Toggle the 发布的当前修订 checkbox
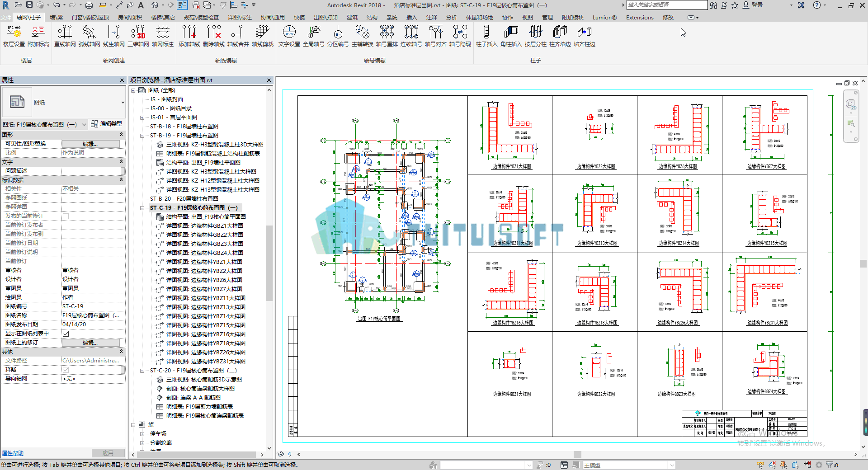The width and height of the screenshot is (868, 470). [66, 216]
